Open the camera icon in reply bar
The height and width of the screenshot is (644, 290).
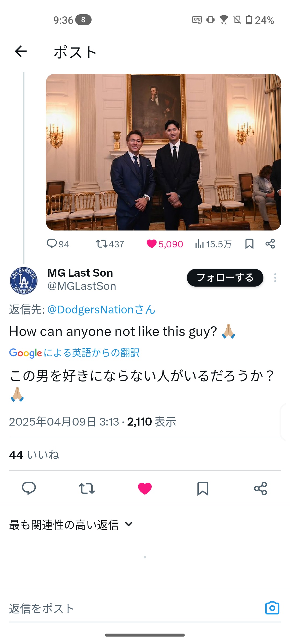coord(272,608)
